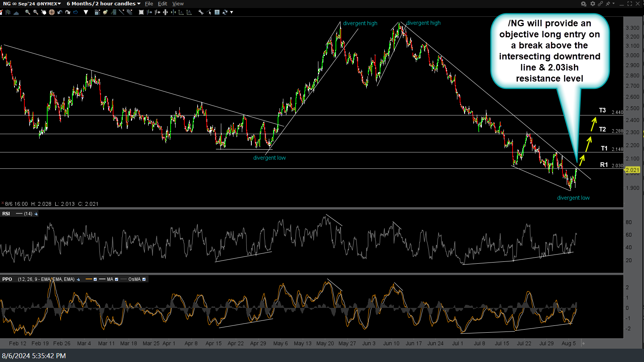Toggle the PPO MA checkbox
644x362 pixels.
pos(117,279)
